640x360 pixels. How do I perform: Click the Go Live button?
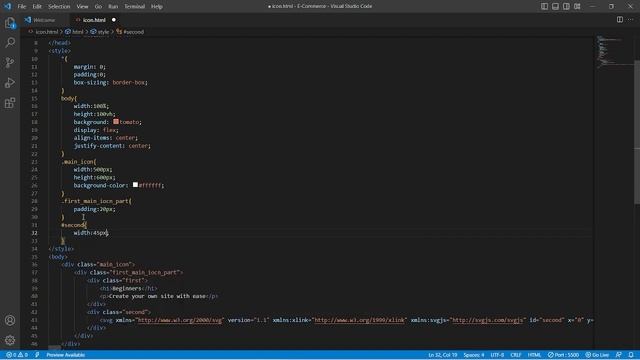point(597,355)
